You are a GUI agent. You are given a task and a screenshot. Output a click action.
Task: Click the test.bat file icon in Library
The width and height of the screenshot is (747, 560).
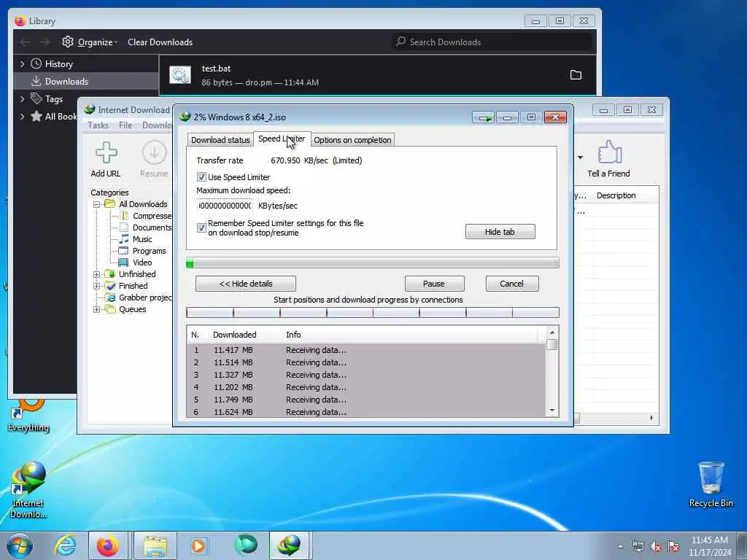(180, 75)
